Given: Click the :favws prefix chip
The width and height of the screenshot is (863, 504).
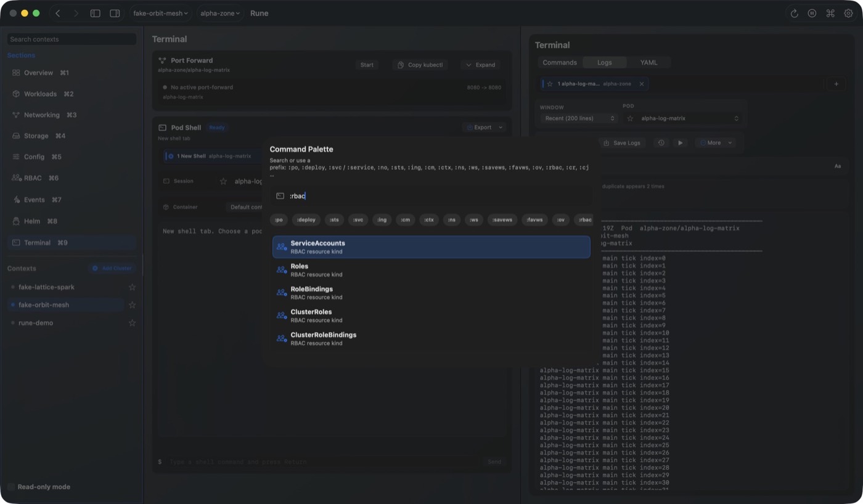Looking at the screenshot, I should tap(535, 220).
